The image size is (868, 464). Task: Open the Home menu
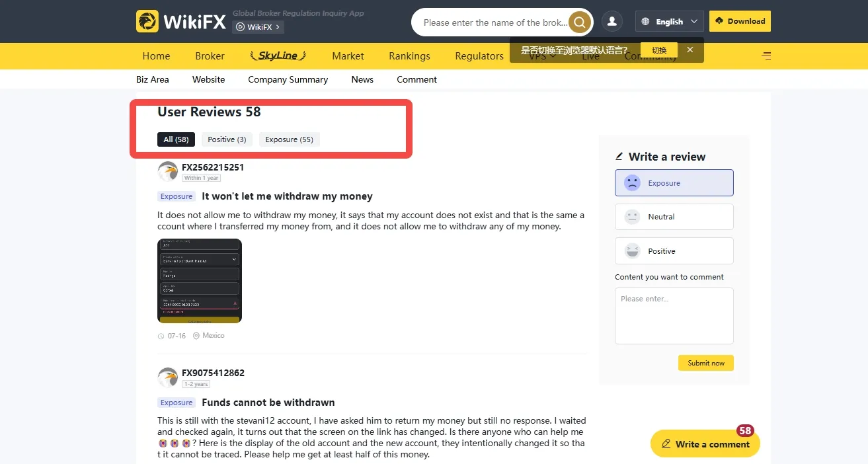156,56
